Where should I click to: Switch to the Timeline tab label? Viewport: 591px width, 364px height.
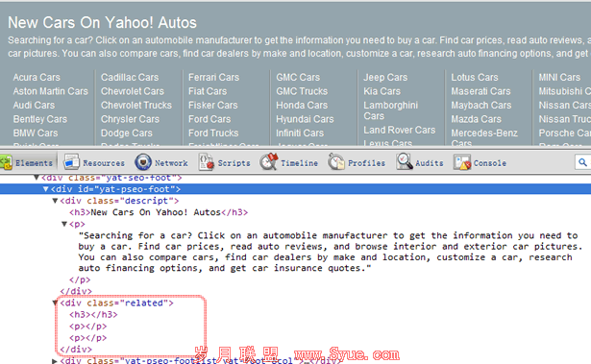[299, 163]
